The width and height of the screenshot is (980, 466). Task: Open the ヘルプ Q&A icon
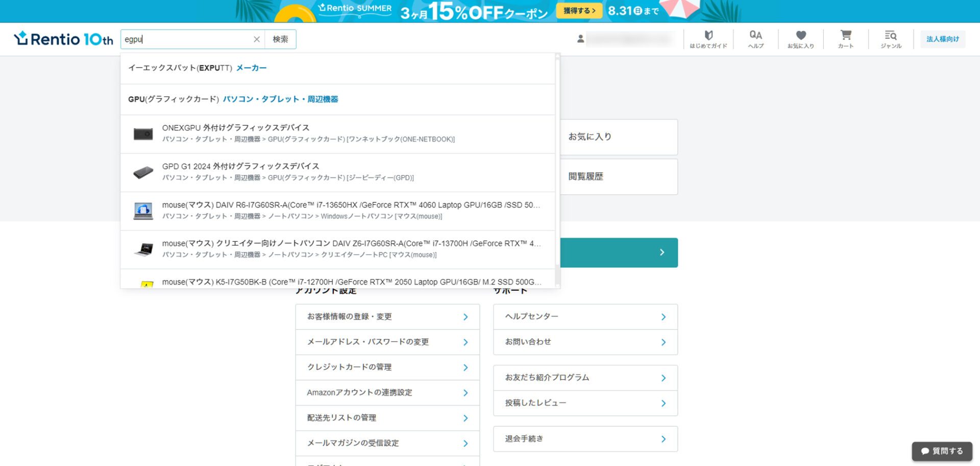[x=756, y=39]
